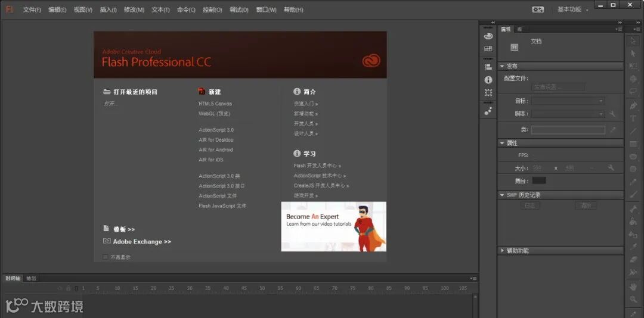Image resolution: width=644 pixels, height=318 pixels.
Task: Collapse the 属性 section
Action: click(502, 143)
